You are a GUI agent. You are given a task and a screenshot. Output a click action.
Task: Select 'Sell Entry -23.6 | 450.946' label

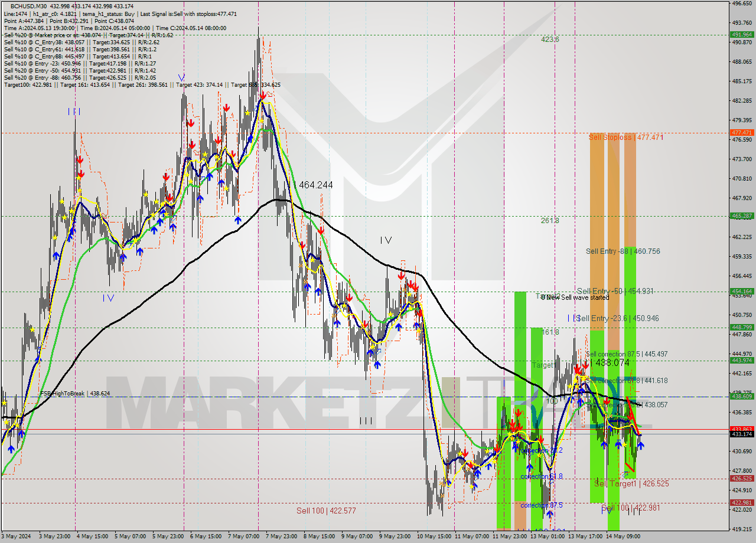[618, 318]
